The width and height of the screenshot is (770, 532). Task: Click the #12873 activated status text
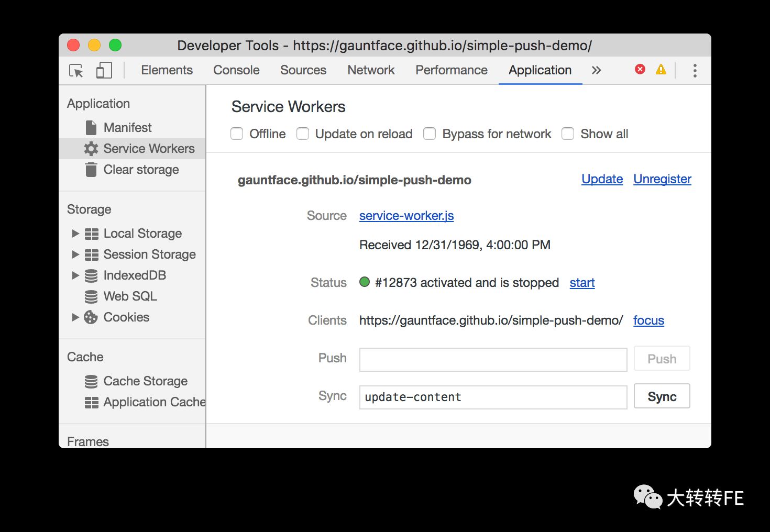467,283
